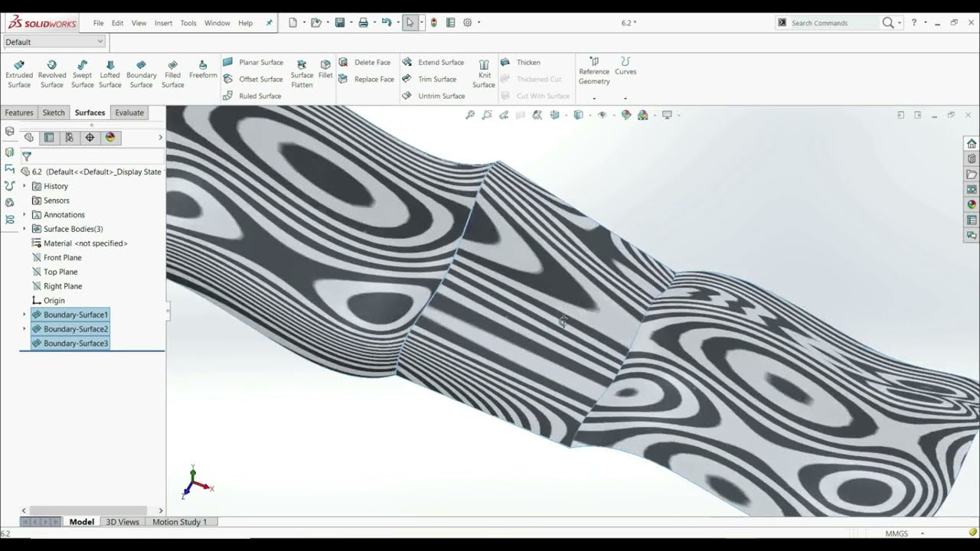Image resolution: width=980 pixels, height=551 pixels.
Task: Open the Window menu
Action: [x=217, y=23]
